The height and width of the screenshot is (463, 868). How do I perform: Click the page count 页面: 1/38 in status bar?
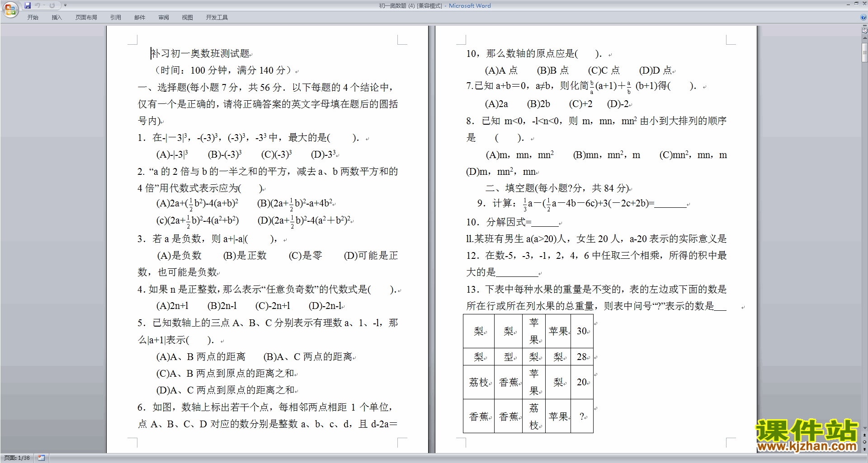(17, 458)
